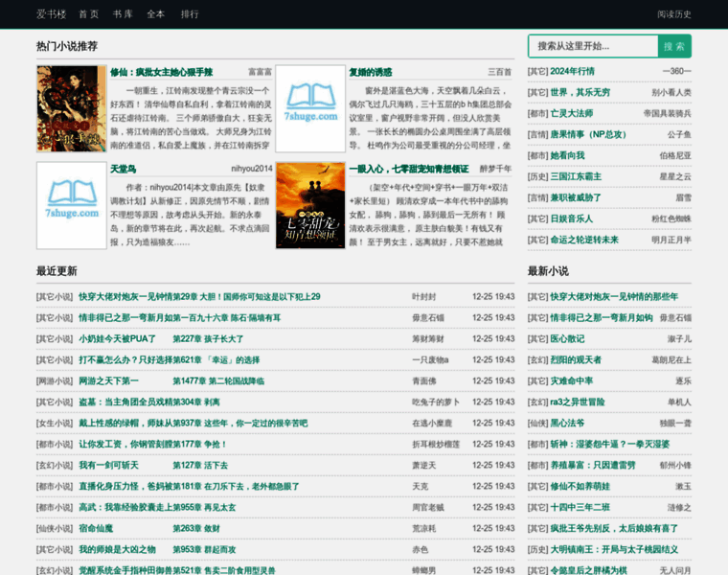Open the 首页 navigation tab
The height and width of the screenshot is (575, 728).
(x=89, y=14)
